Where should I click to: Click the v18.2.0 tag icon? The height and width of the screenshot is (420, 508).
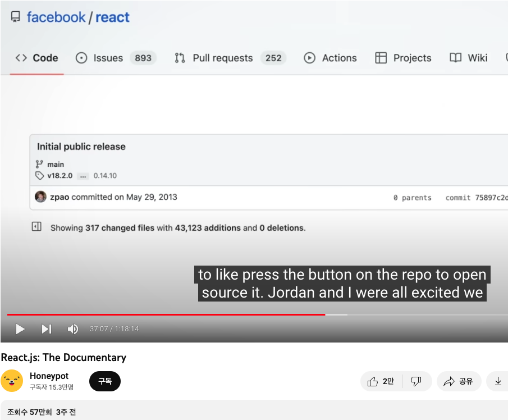tap(38, 176)
